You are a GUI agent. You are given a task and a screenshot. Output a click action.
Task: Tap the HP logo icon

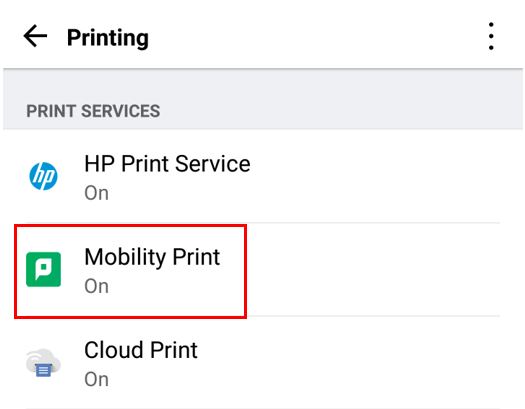pyautogui.click(x=43, y=176)
